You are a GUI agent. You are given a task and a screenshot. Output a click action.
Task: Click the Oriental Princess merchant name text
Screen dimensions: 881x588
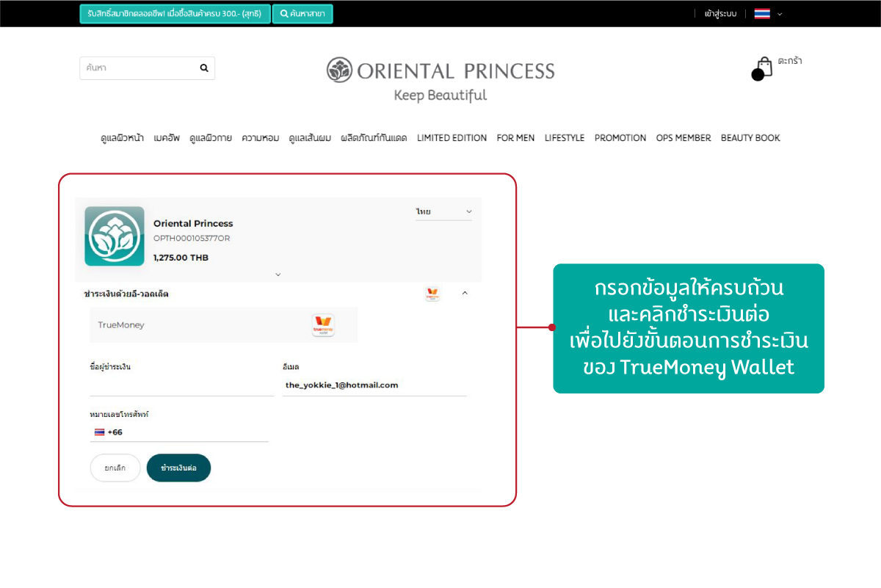(193, 223)
